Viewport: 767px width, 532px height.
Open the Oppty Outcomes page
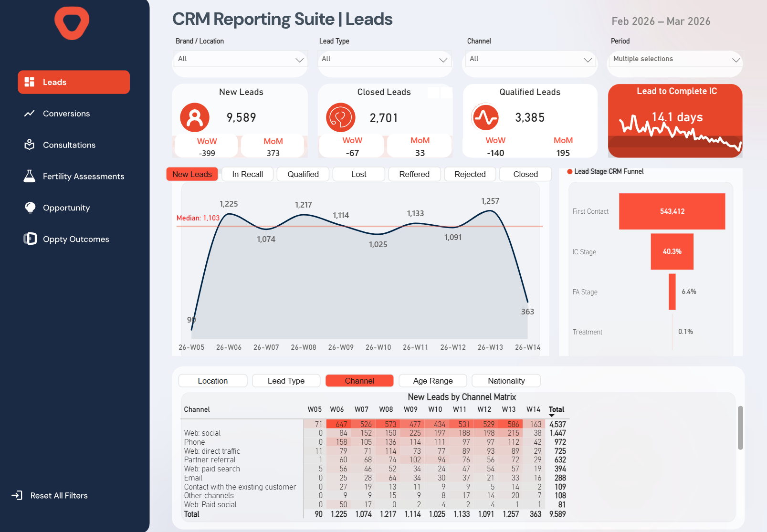76,239
